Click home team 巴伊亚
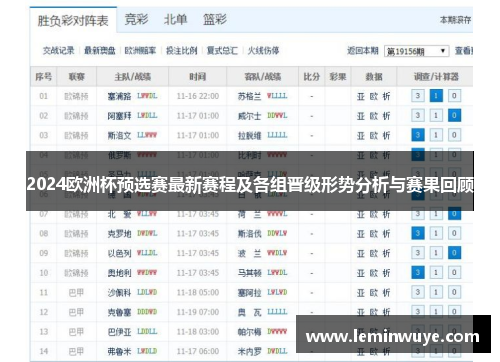Screen dimensions: 500x362 pyautogui.click(x=119, y=332)
